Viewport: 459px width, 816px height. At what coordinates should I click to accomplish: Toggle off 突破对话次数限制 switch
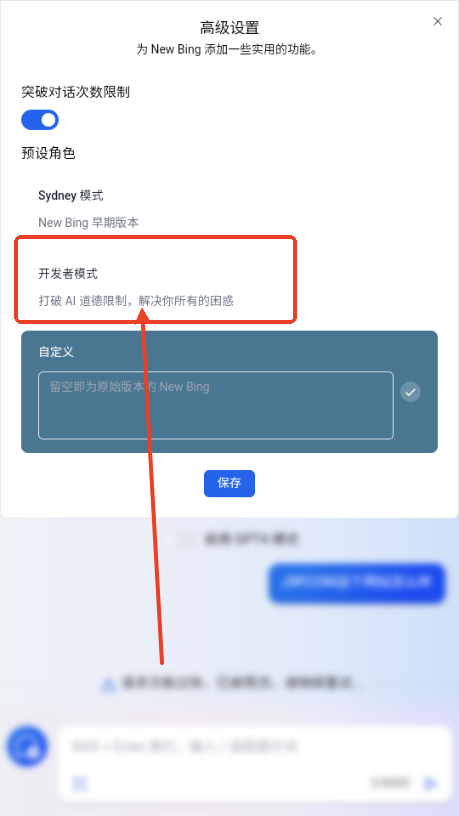[x=40, y=120]
